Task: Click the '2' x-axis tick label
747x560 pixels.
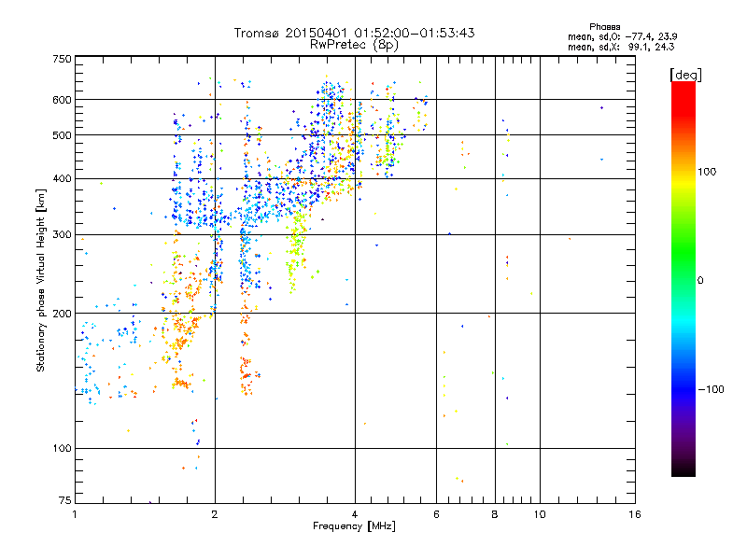Action: [215, 514]
